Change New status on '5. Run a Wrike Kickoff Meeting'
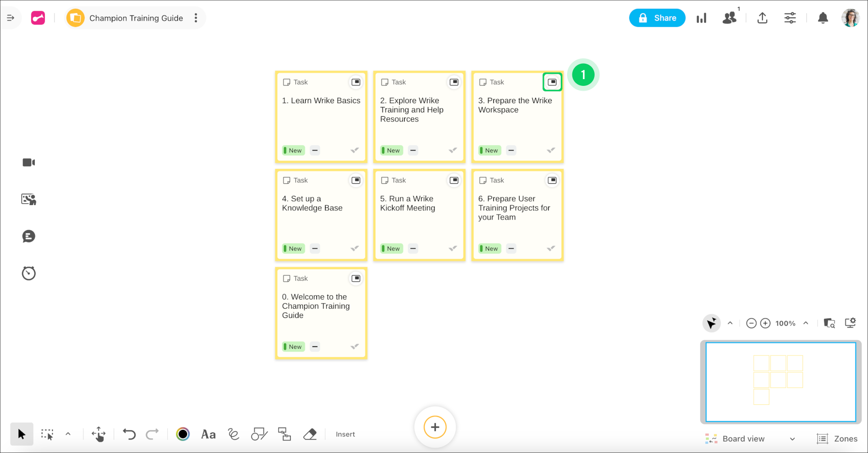 392,248
